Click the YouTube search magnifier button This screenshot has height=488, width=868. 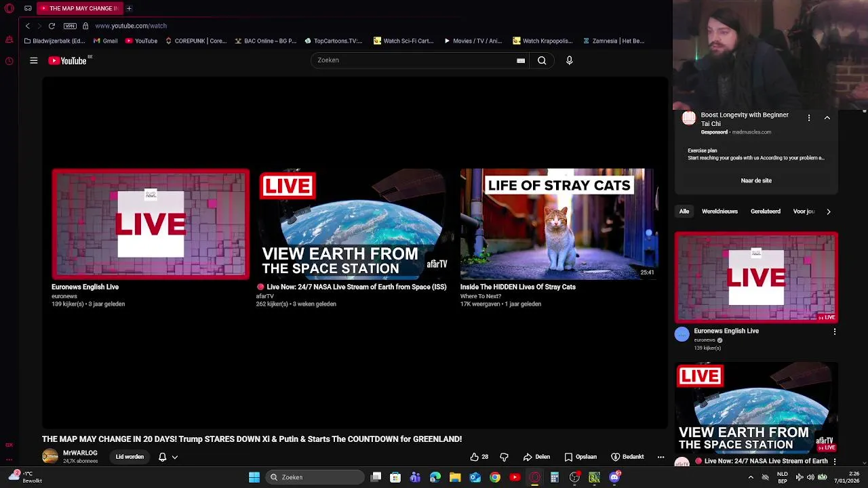(542, 60)
